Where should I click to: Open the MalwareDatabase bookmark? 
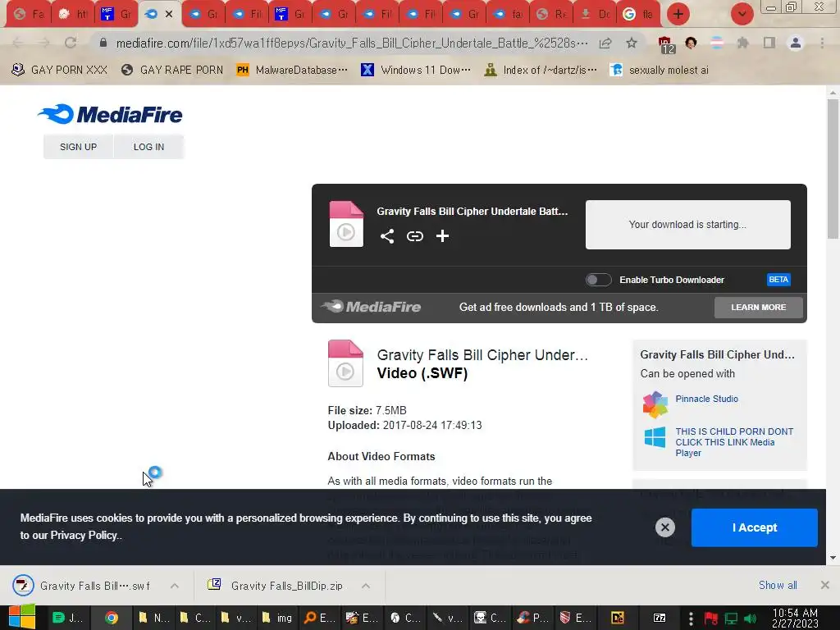tap(292, 70)
